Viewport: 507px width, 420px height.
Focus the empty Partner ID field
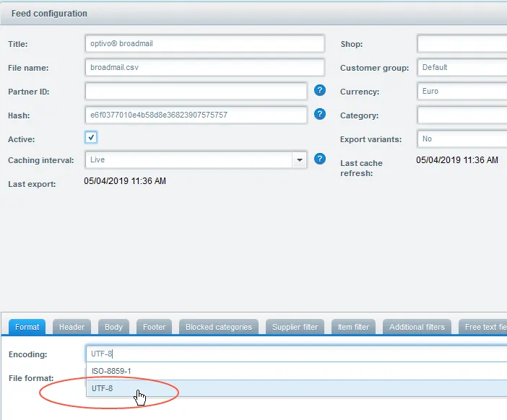pos(196,92)
